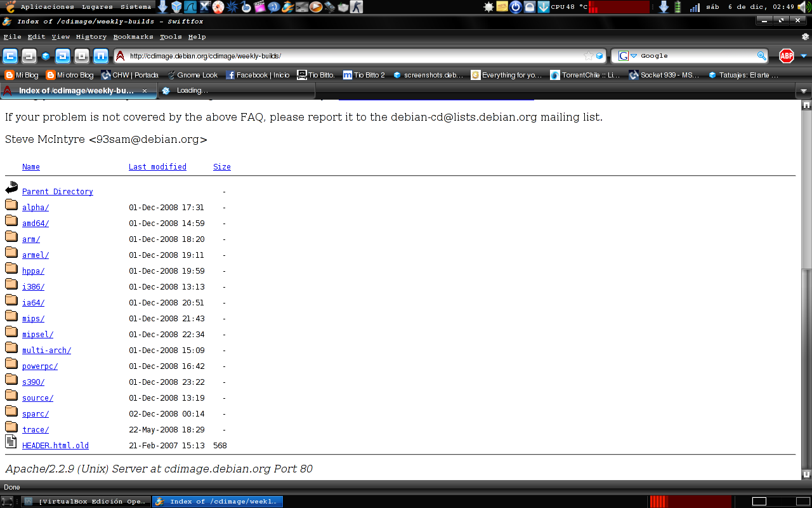The image size is (812, 508).
Task: Open the tab list dropdown arrow
Action: pos(804,91)
